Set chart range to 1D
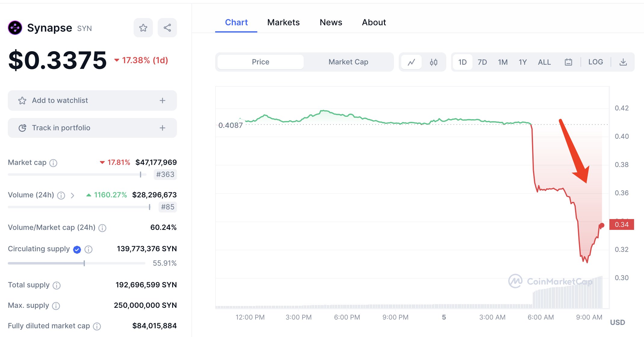Screen dimensions: 644x337 point(463,62)
